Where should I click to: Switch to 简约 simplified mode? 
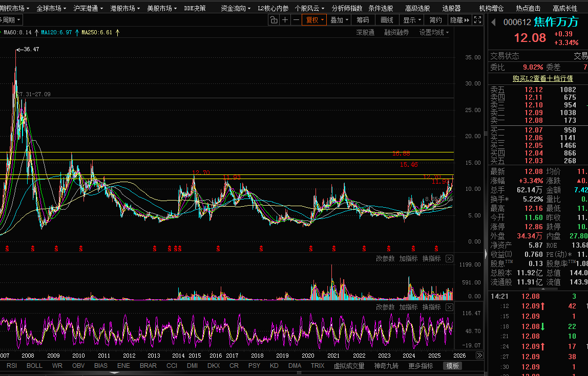pyautogui.click(x=435, y=20)
